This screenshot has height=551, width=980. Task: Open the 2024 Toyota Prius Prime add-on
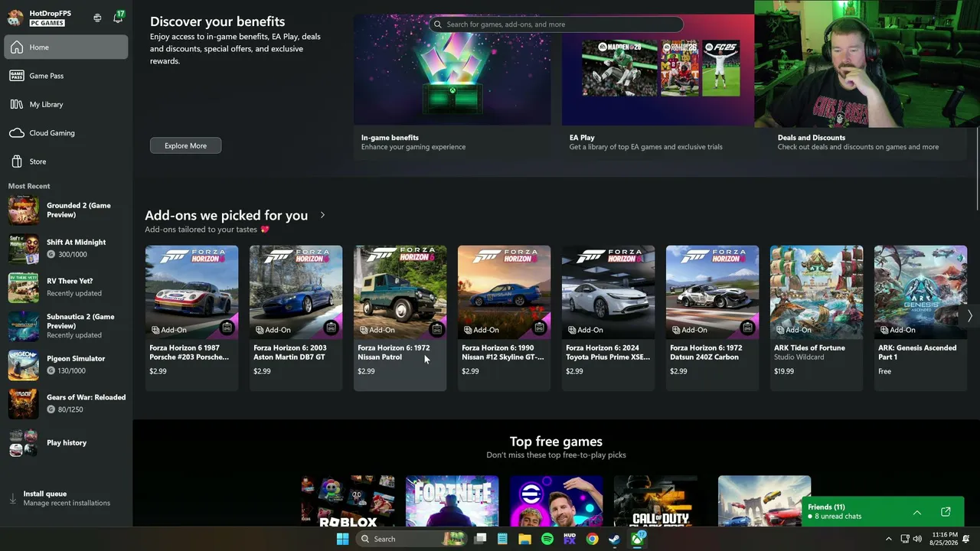608,318
